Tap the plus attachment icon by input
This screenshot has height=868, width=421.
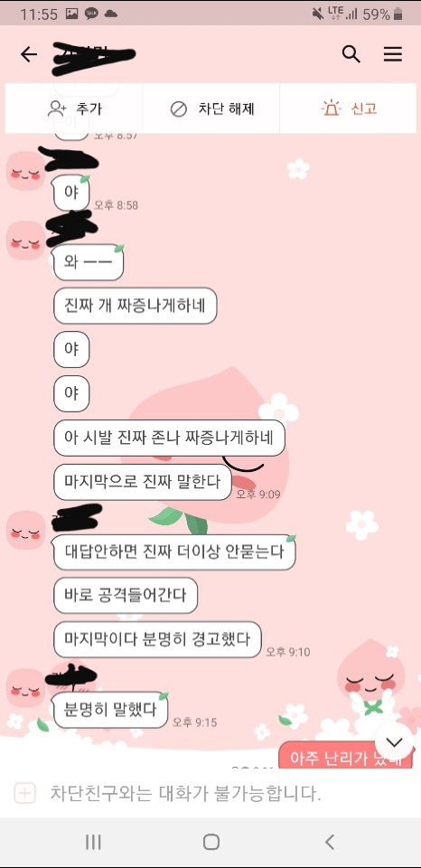coord(24,793)
